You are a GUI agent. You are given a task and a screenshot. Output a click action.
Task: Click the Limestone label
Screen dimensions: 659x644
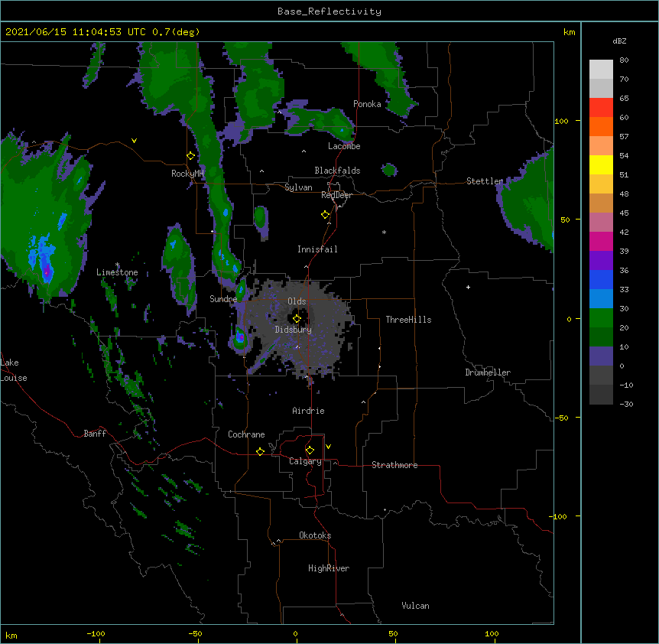pyautogui.click(x=117, y=272)
